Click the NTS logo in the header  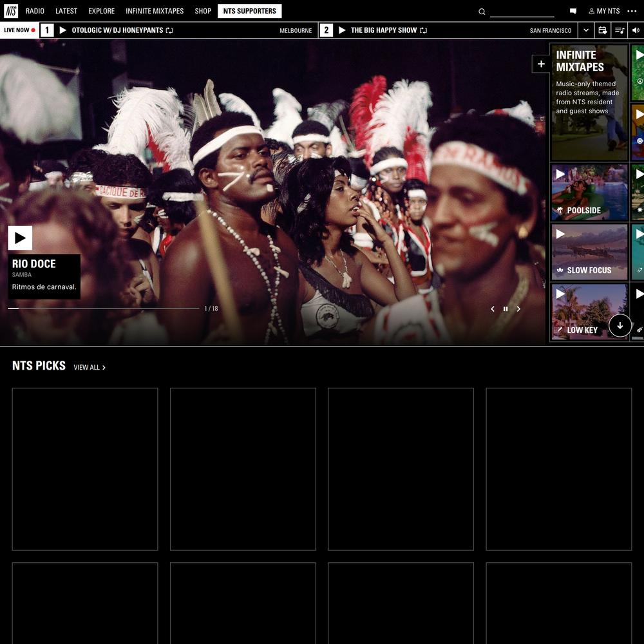click(11, 11)
